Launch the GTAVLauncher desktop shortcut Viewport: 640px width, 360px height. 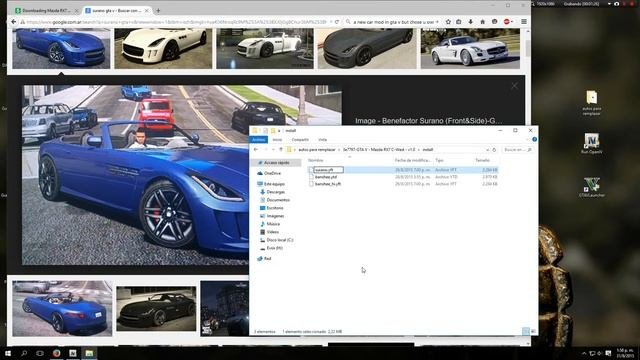591,187
